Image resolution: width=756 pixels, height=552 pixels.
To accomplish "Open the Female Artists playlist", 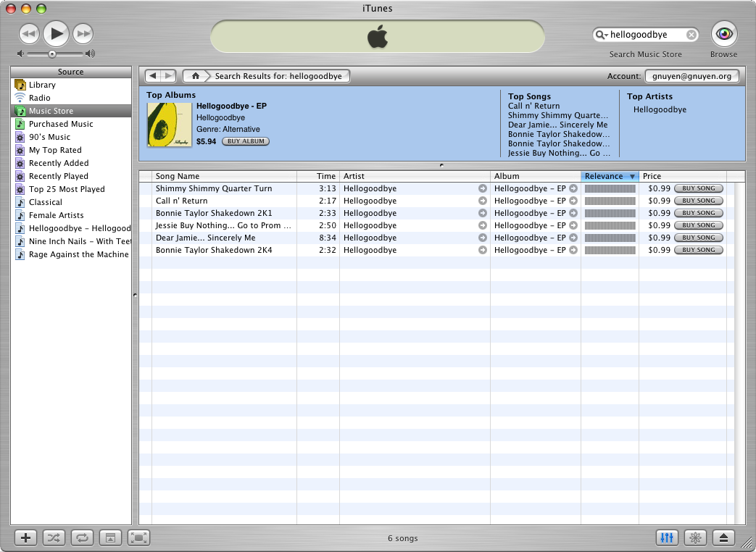I will (x=71, y=215).
